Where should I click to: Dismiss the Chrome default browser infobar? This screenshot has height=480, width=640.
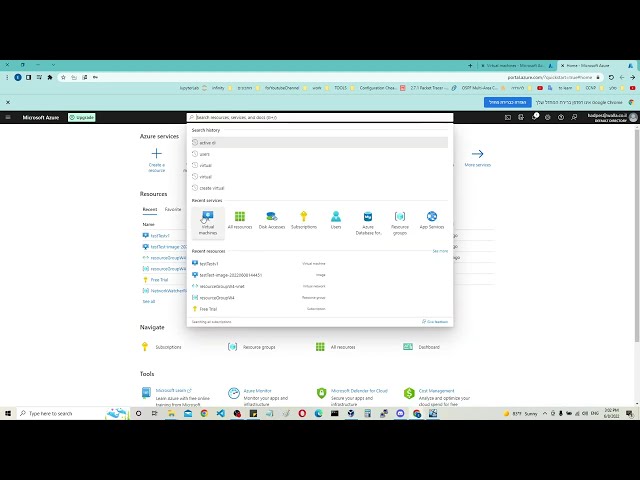[8, 102]
